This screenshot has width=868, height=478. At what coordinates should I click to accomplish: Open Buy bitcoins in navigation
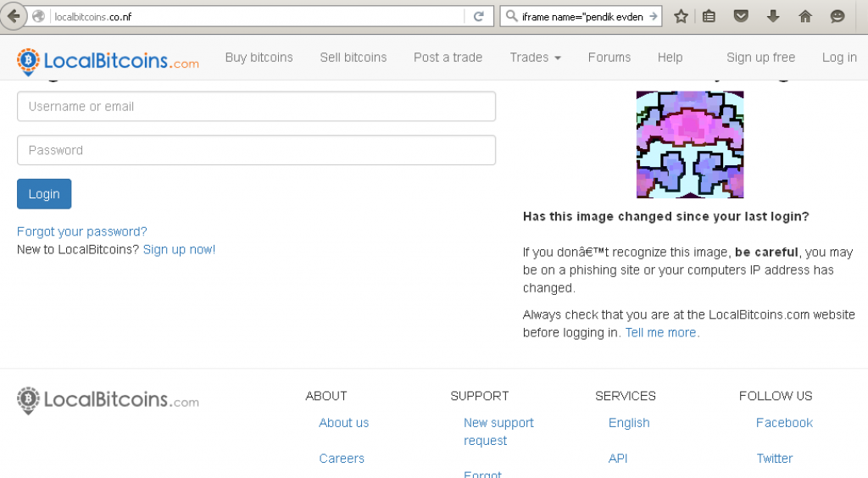pyautogui.click(x=259, y=57)
